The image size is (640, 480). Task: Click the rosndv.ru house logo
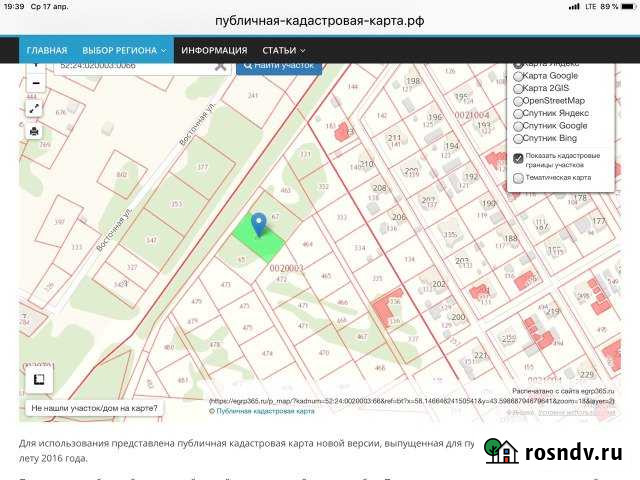[501, 452]
